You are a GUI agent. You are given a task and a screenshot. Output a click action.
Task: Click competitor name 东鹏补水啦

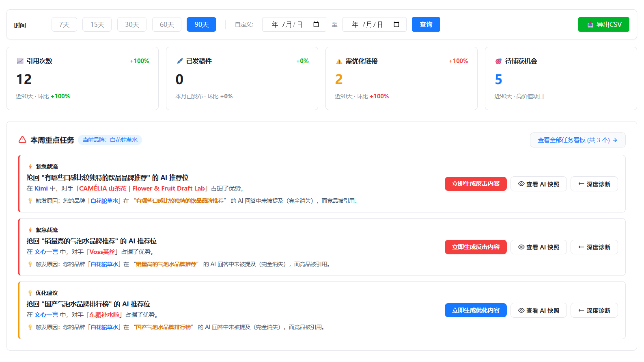coord(104,315)
